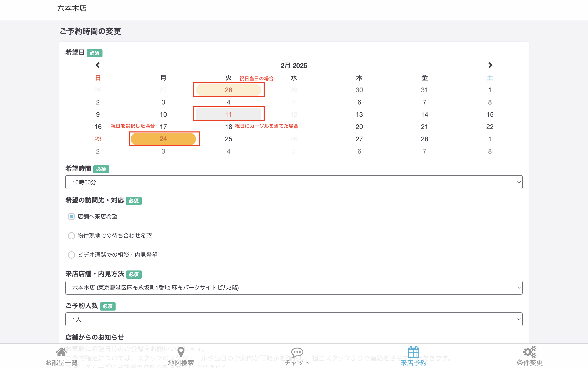
Task: Go to the next month in calendar
Action: click(490, 65)
